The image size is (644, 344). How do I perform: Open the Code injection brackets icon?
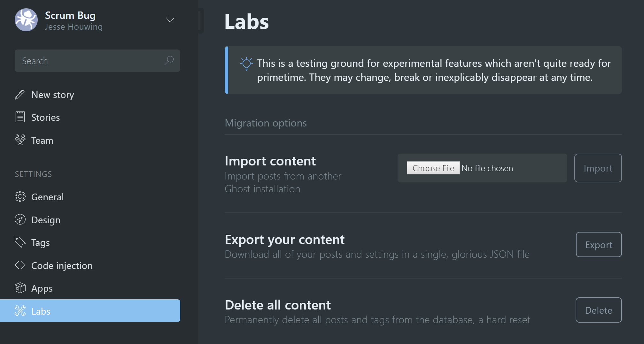pyautogui.click(x=20, y=265)
